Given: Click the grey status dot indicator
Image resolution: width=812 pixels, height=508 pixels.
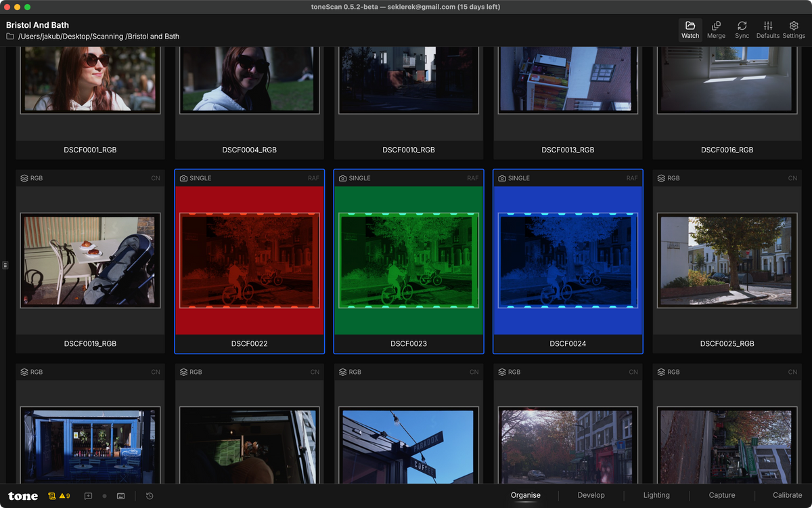Looking at the screenshot, I should pos(104,496).
